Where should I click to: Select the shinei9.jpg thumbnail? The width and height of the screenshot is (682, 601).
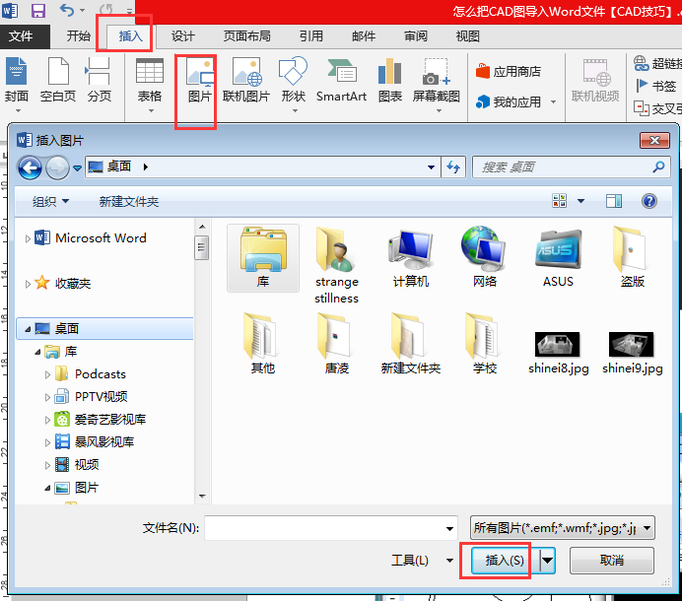[632, 352]
